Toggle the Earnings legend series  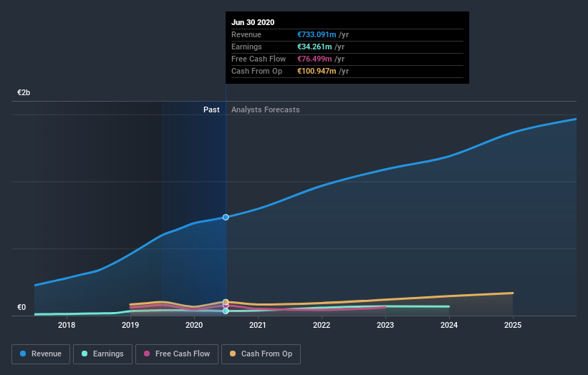click(102, 354)
